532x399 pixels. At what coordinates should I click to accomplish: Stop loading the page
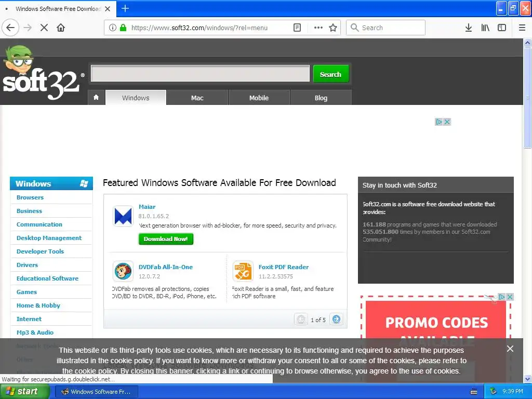coord(44,28)
